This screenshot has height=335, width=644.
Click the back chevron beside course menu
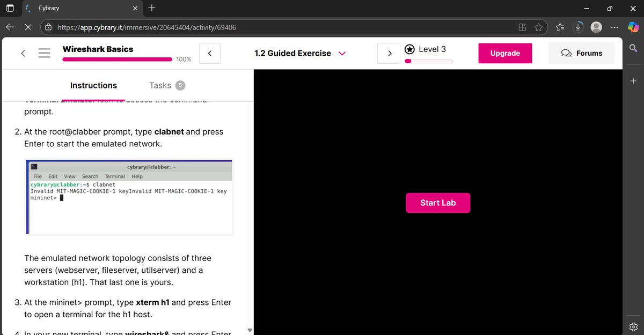click(23, 53)
